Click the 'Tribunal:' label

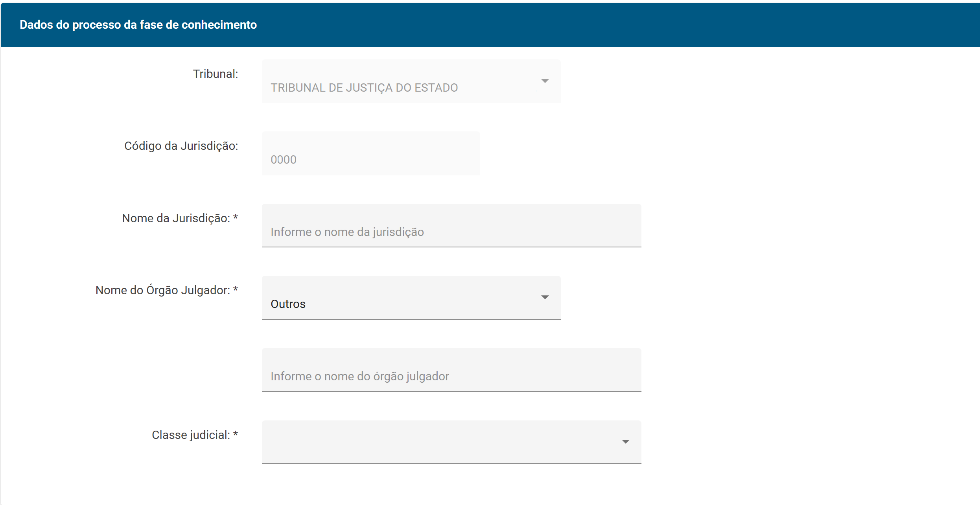215,74
